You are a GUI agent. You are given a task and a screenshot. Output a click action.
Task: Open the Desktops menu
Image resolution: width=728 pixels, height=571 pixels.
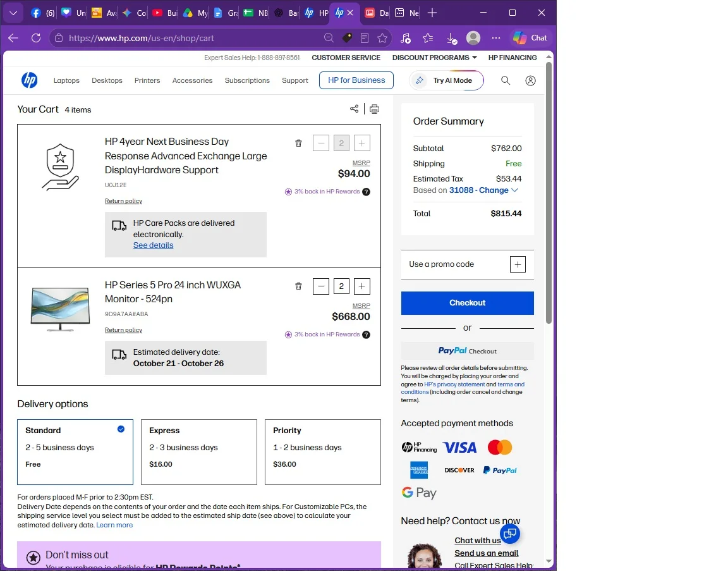coord(107,80)
